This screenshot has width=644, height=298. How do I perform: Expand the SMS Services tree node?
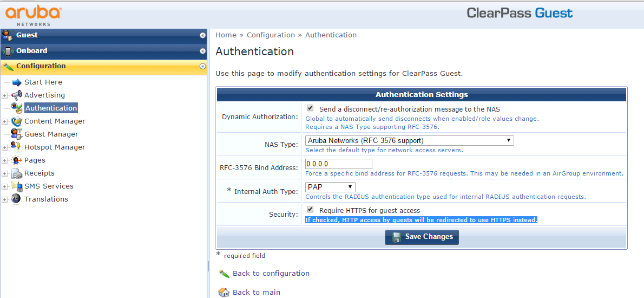(4, 186)
